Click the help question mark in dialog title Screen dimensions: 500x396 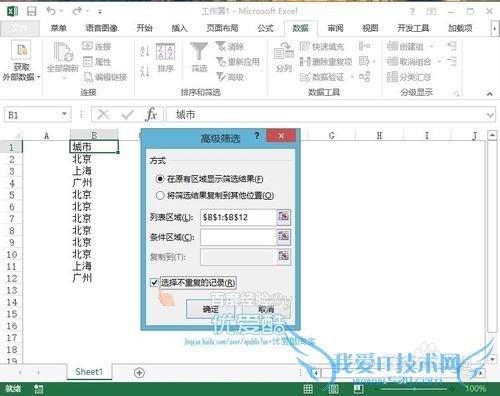point(257,136)
